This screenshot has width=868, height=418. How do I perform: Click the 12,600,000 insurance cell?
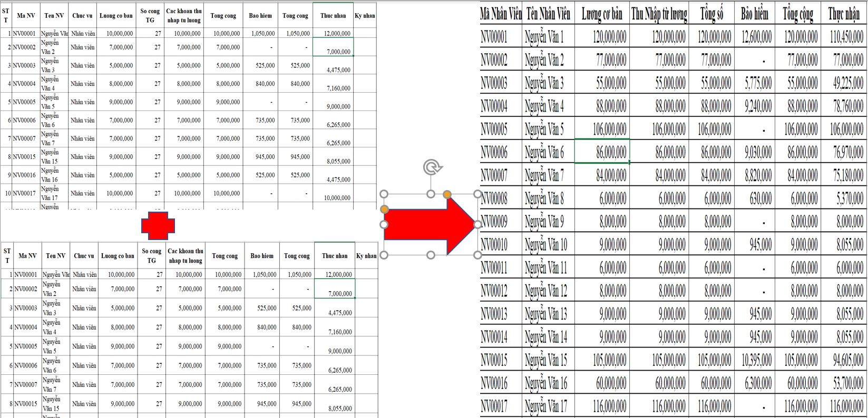(x=756, y=37)
